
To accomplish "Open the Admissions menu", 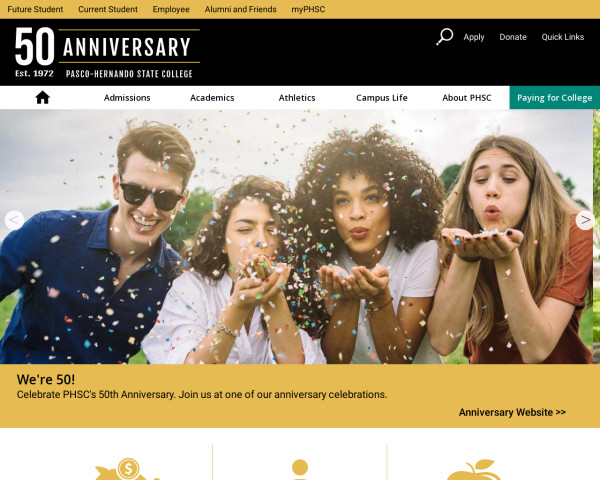I will (x=127, y=98).
